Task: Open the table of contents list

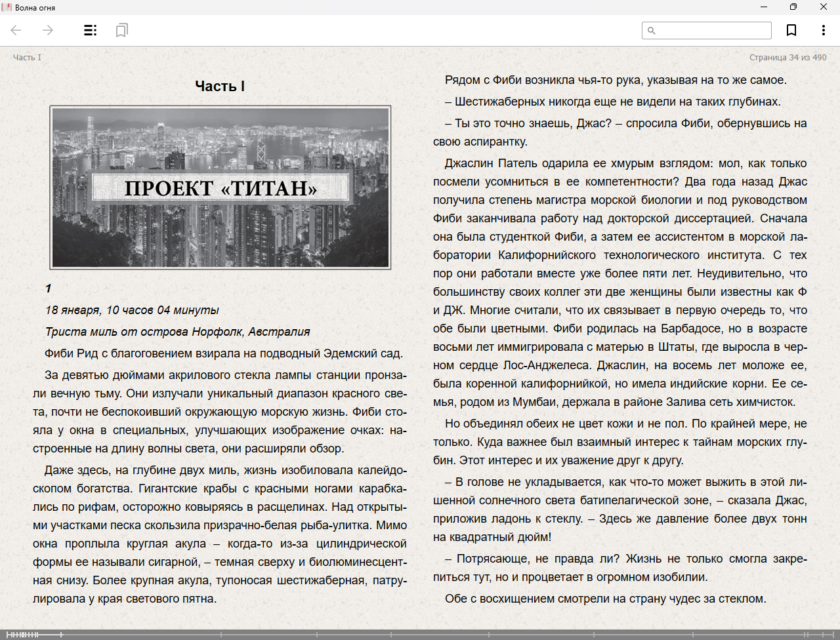Action: pos(91,30)
